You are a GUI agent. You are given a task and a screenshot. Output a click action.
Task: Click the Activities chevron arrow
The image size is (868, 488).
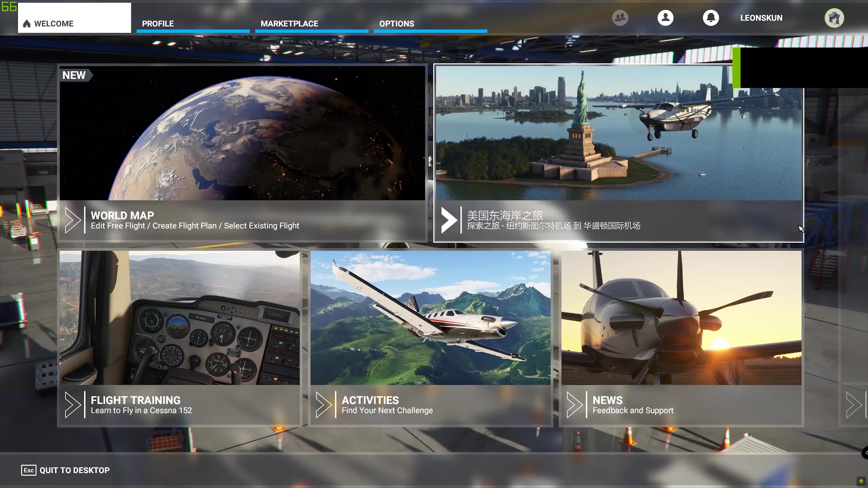pyautogui.click(x=324, y=404)
